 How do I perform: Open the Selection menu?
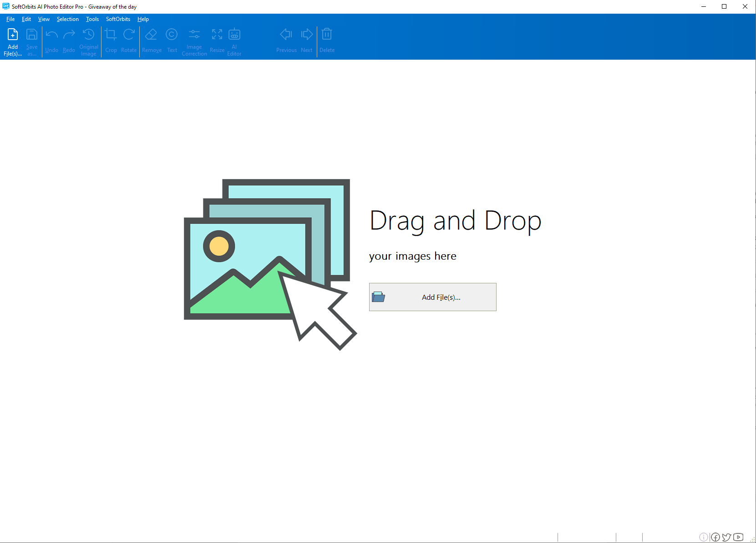67,19
